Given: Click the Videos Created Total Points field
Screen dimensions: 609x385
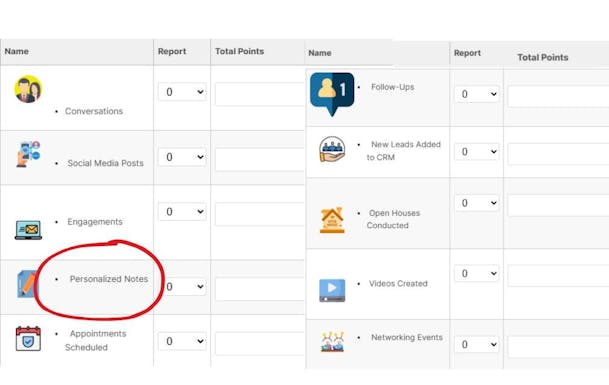Looking at the screenshot, I should point(558,276).
